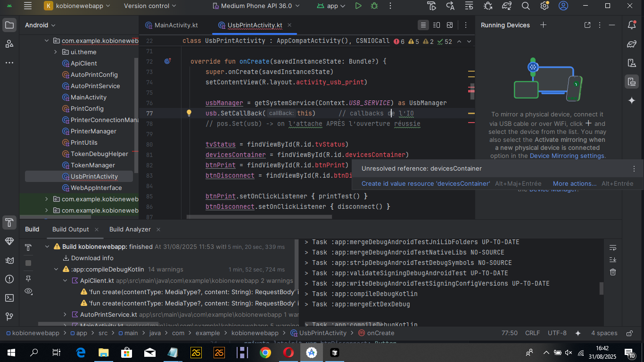Open the Device Mirroring settings link
The image size is (644, 362).
click(567, 156)
